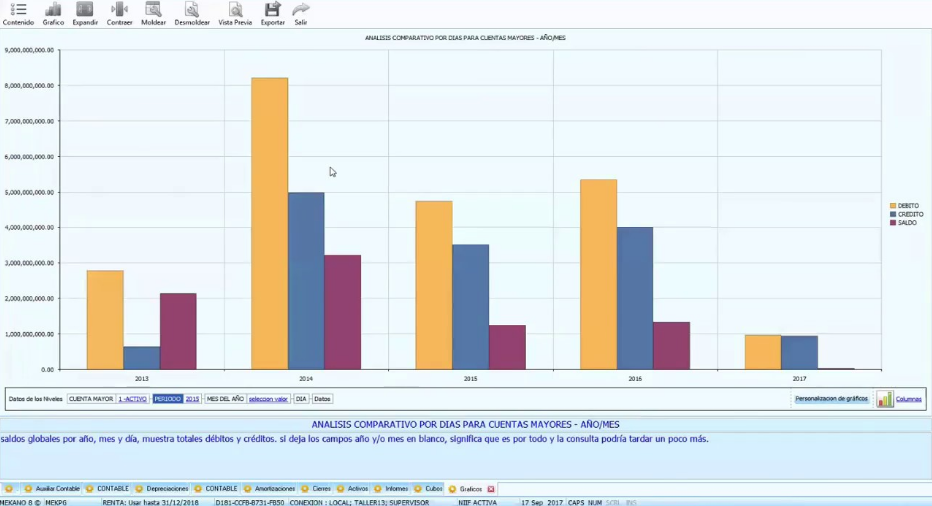Image resolution: width=932 pixels, height=506 pixels.
Task: Click the Desmoldear tool icon
Action: click(x=191, y=10)
